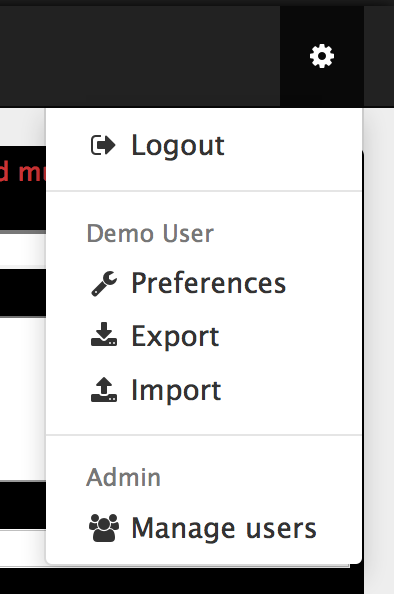This screenshot has width=394, height=594.
Task: Click the people group icon for users
Action: click(104, 528)
